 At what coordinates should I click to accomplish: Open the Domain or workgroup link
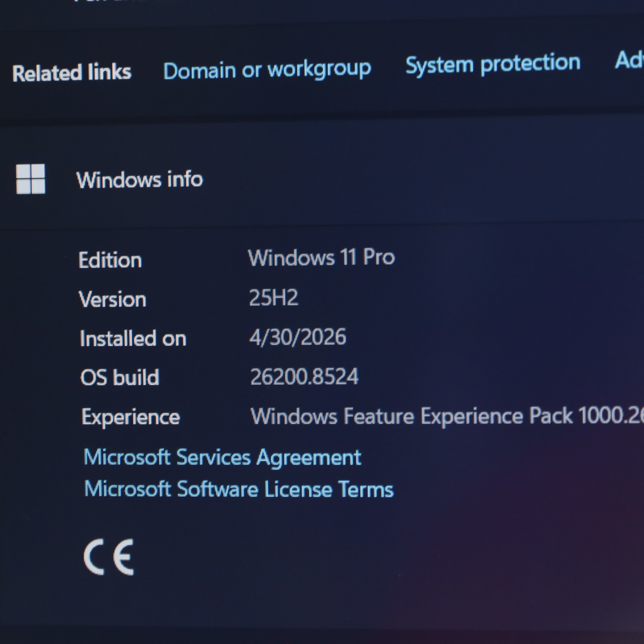(267, 70)
